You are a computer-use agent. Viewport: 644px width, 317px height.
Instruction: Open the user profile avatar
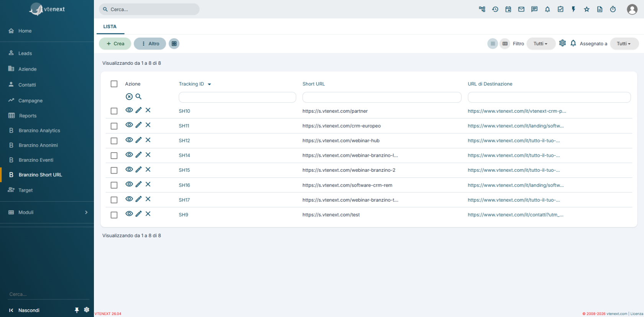pos(632,9)
